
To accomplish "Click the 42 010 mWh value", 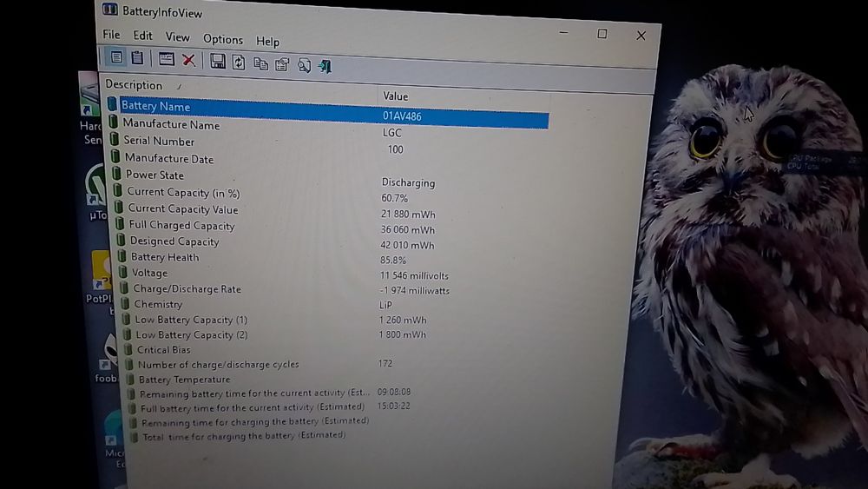I will click(x=407, y=245).
